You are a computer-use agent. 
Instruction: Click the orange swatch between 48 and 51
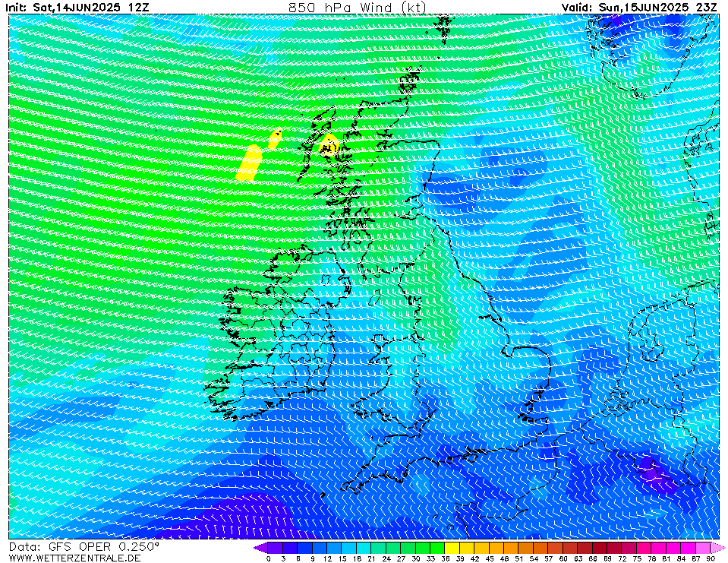coord(511,548)
